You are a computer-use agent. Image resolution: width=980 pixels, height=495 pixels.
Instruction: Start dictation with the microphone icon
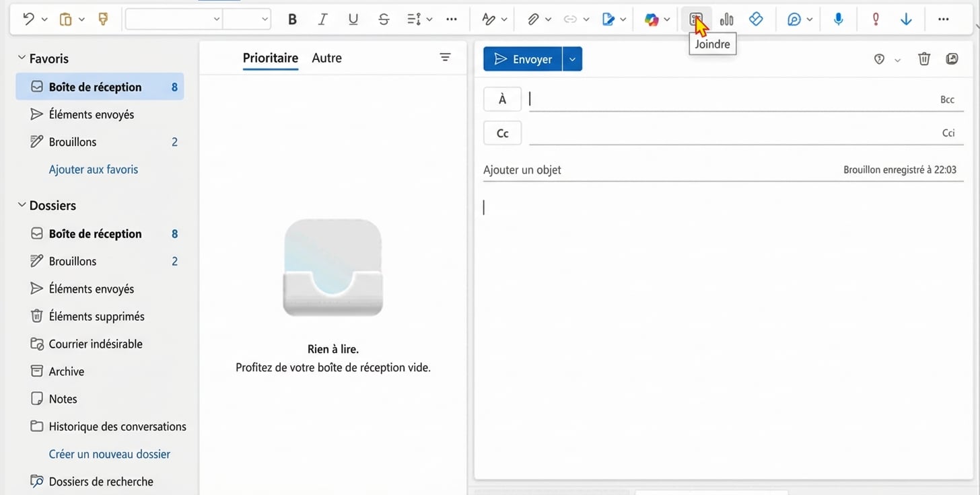[838, 20]
